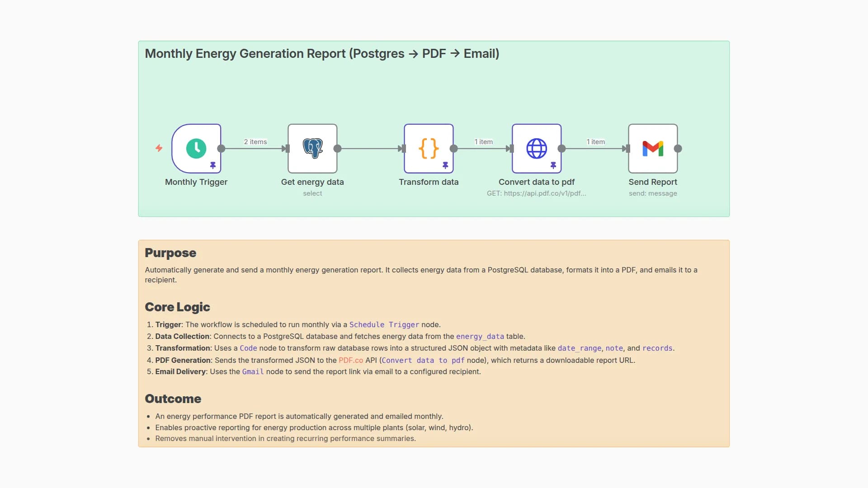Click the orange lightning bolt trigger indicator
868x488 pixels.
[159, 148]
